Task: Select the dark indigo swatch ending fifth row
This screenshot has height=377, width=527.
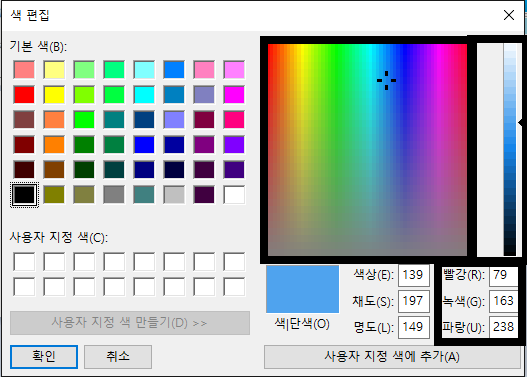Action: pos(234,169)
